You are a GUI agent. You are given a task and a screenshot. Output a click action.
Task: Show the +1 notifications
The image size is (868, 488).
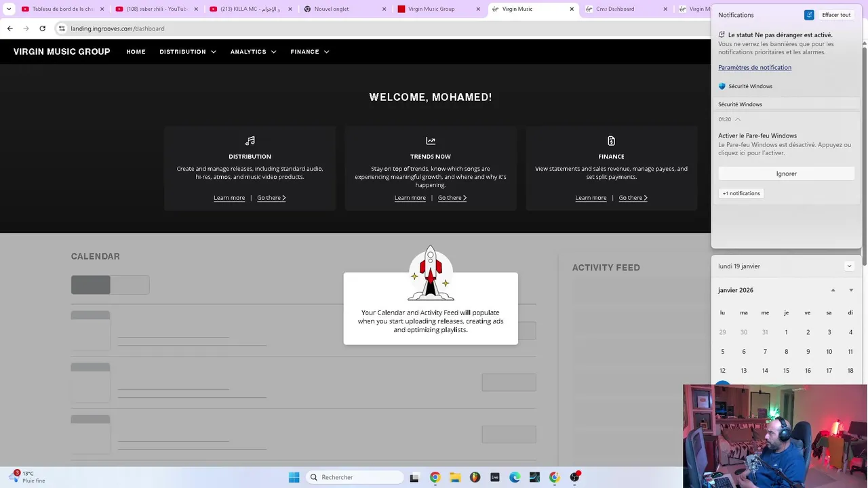(x=741, y=193)
